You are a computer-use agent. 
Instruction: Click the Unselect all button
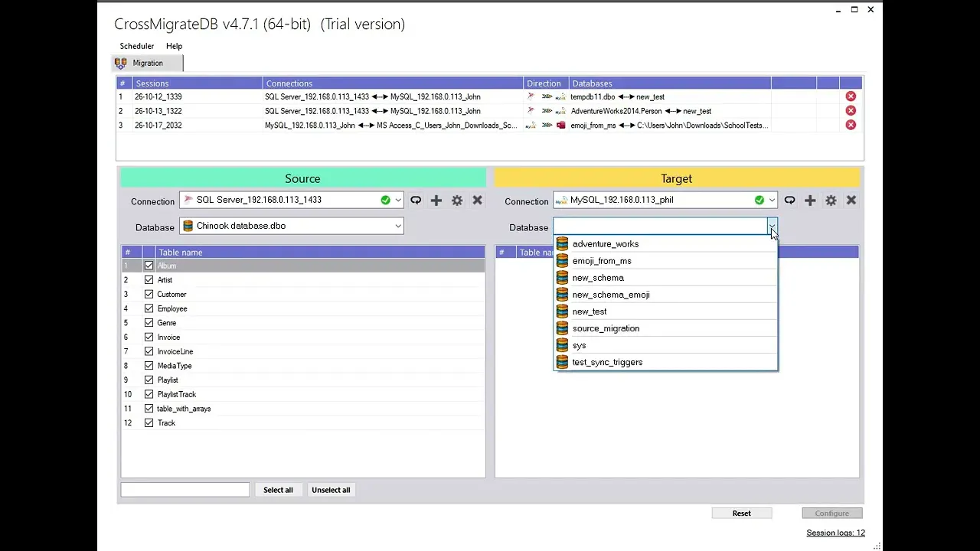[x=331, y=490]
